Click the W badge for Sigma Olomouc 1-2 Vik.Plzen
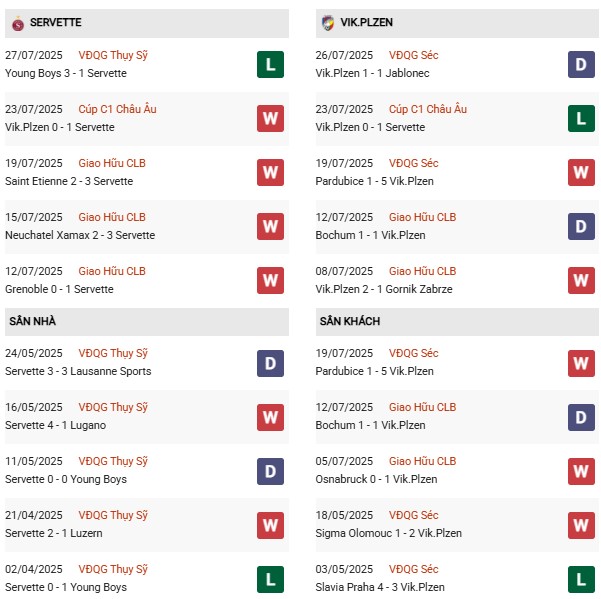 point(582,524)
